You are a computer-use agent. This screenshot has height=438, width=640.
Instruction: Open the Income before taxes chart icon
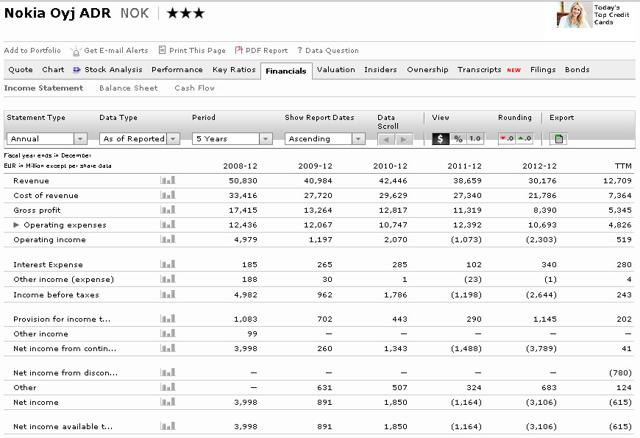168,294
